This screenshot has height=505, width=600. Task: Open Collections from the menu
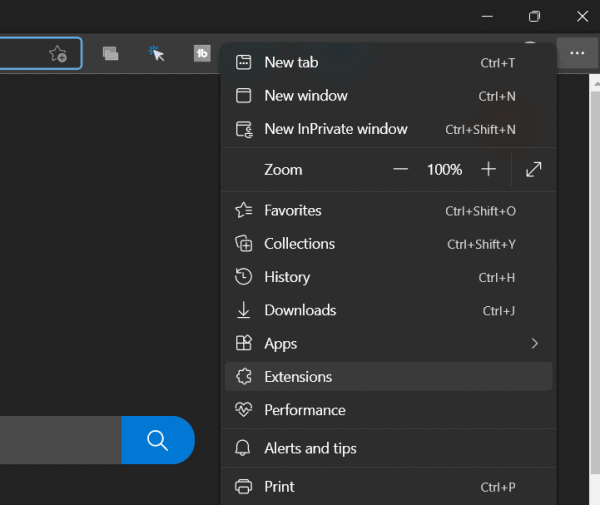388,244
